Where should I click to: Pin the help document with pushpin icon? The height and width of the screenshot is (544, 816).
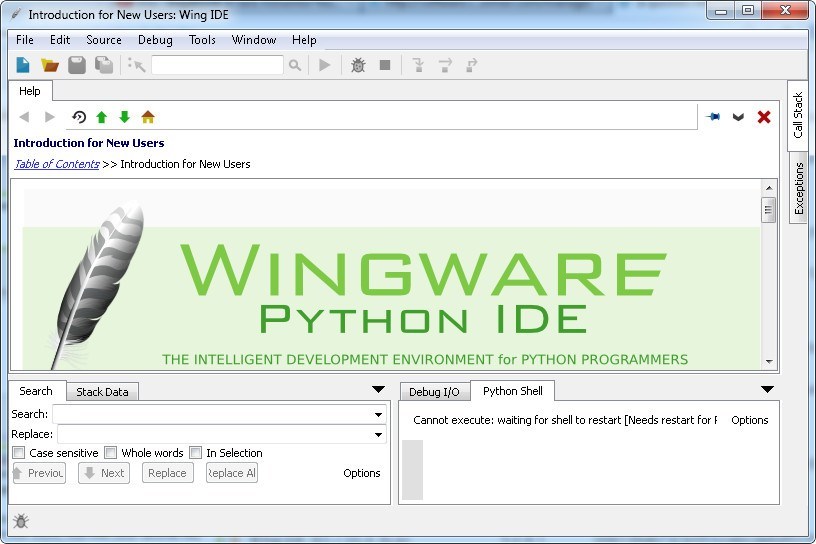pos(713,117)
